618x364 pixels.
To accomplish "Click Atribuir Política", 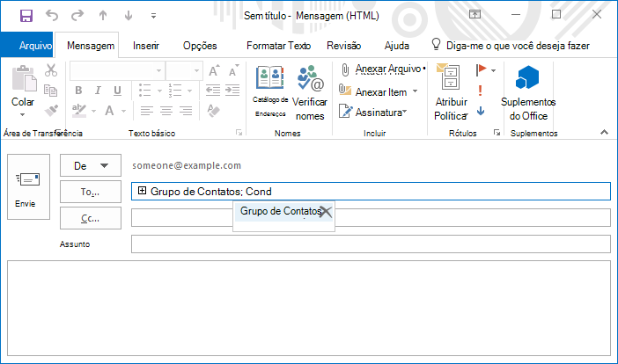I will point(451,92).
